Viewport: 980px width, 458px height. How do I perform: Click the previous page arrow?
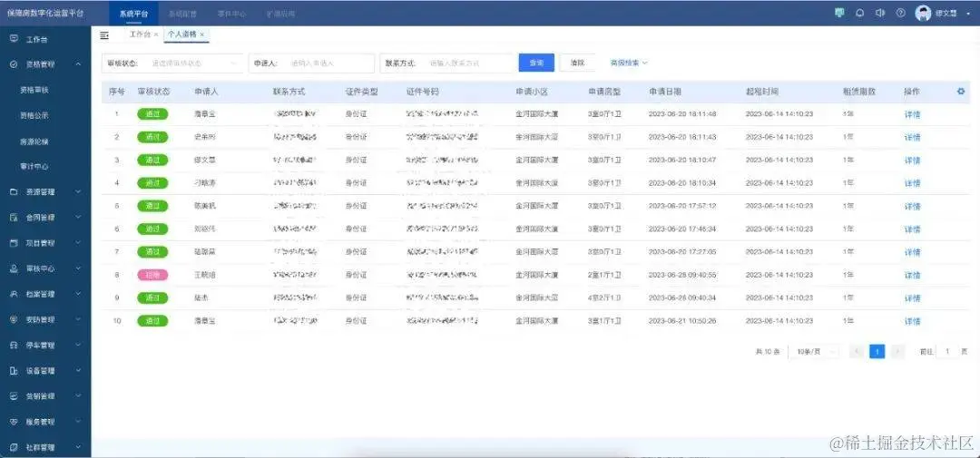coord(857,352)
